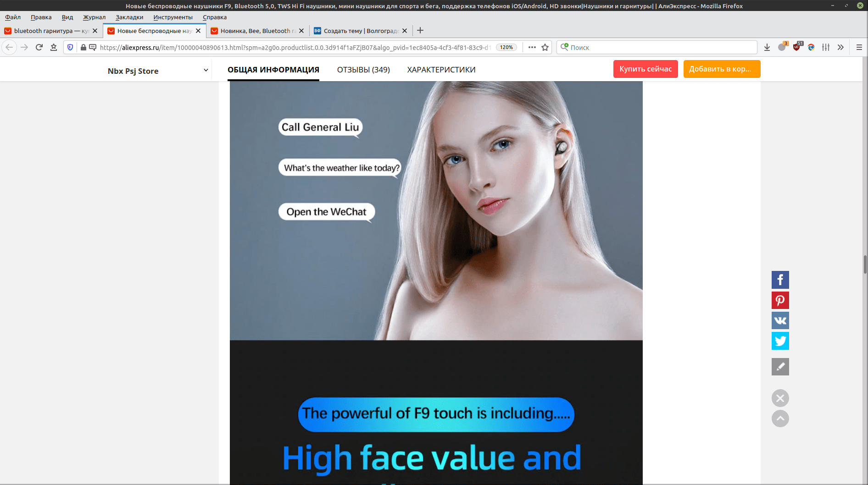Image resolution: width=868 pixels, height=485 pixels.
Task: Reload the current page
Action: pyautogui.click(x=39, y=47)
